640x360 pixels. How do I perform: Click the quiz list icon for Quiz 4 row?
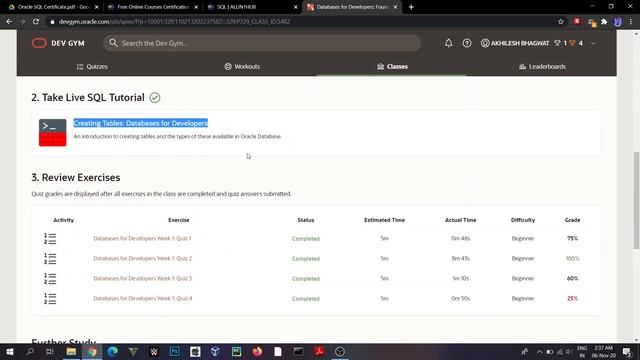[x=50, y=298]
